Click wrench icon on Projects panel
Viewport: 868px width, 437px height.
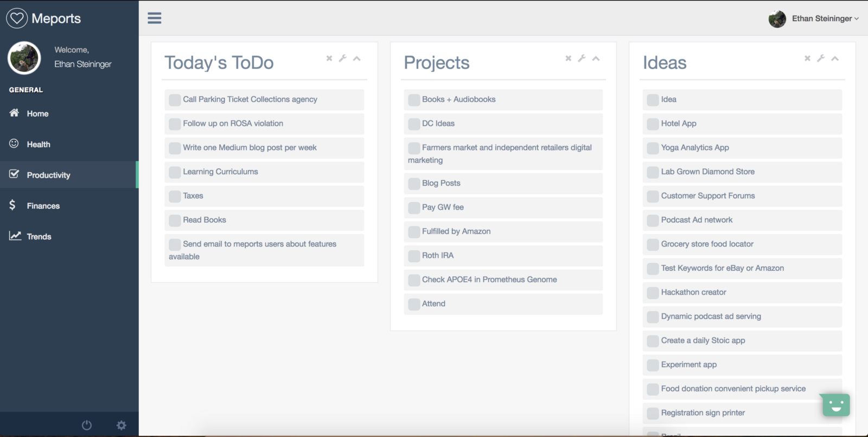click(582, 58)
